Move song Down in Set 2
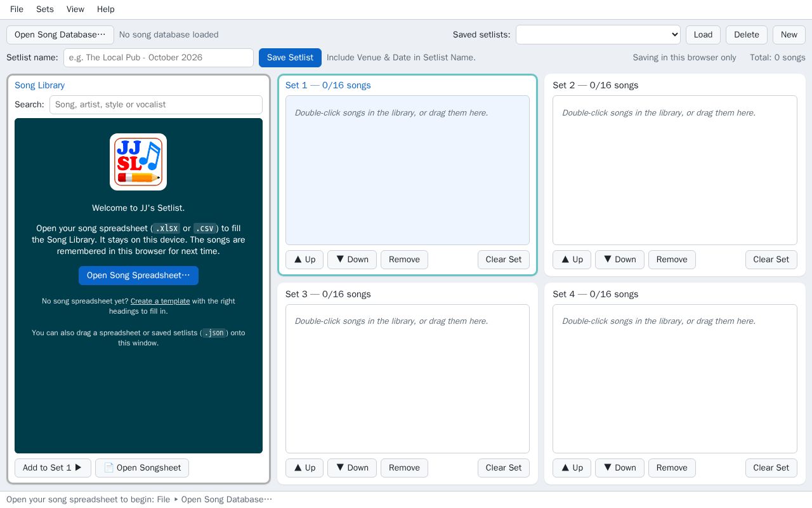 click(620, 260)
